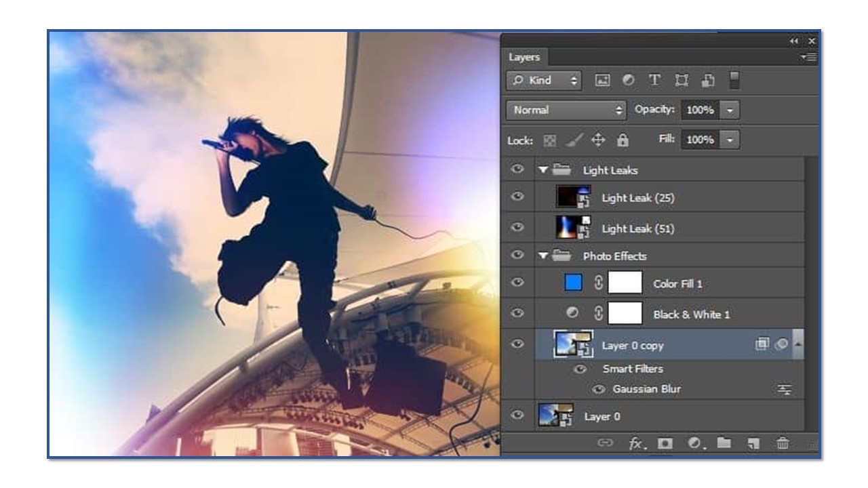Toggle Smart Filters visibility
This screenshot has height=488, width=868.
tap(579, 369)
